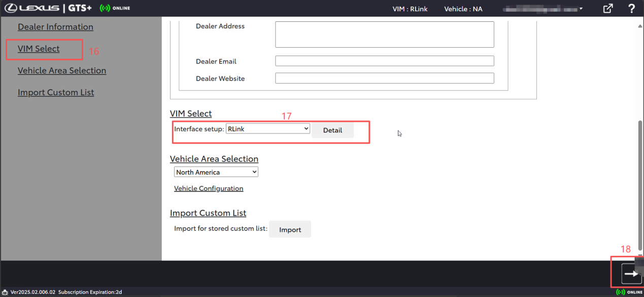Open Import Custom List in the sidebar
Image resolution: width=644 pixels, height=297 pixels.
(56, 92)
